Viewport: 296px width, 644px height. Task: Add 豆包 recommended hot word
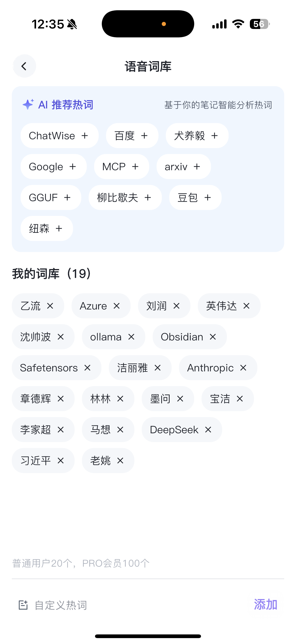click(208, 198)
